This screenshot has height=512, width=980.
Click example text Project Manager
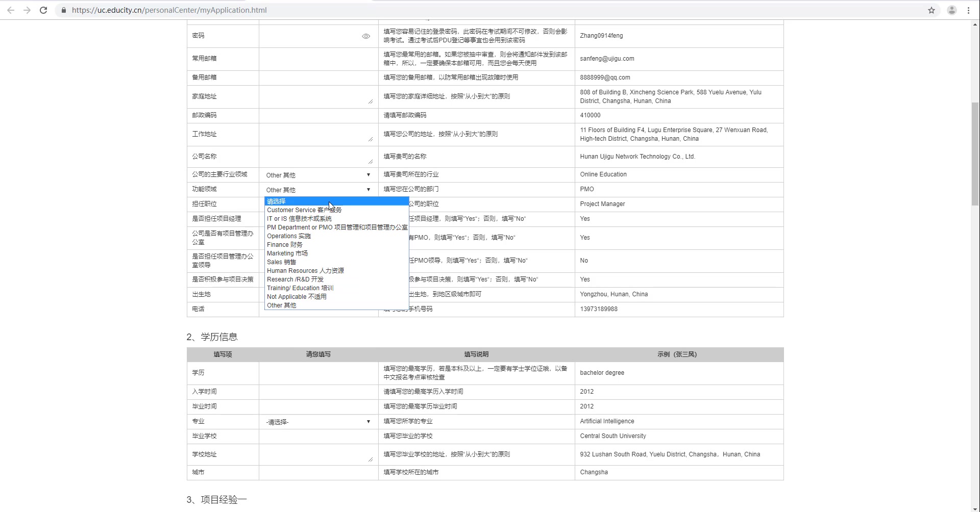tap(602, 204)
